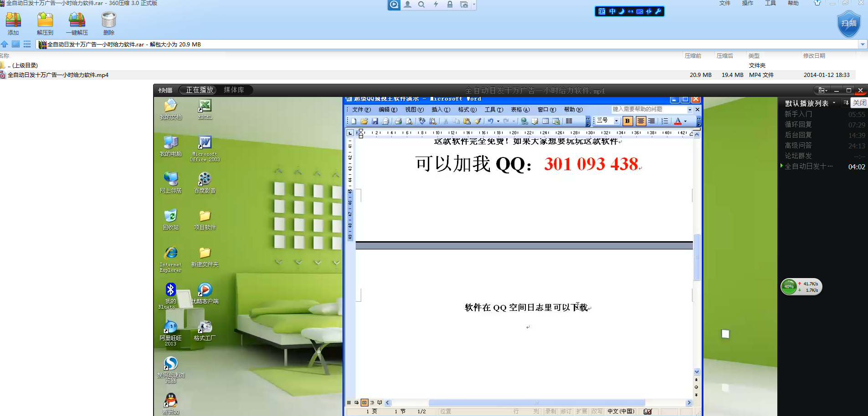Toggle 改写 overtype mode in status bar
Screen dimensions: 868x416
coord(597,411)
